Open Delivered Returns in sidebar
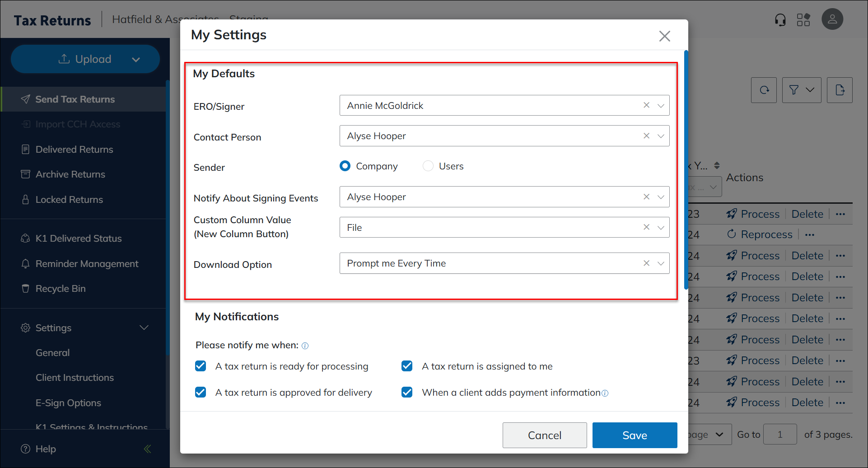 74,150
